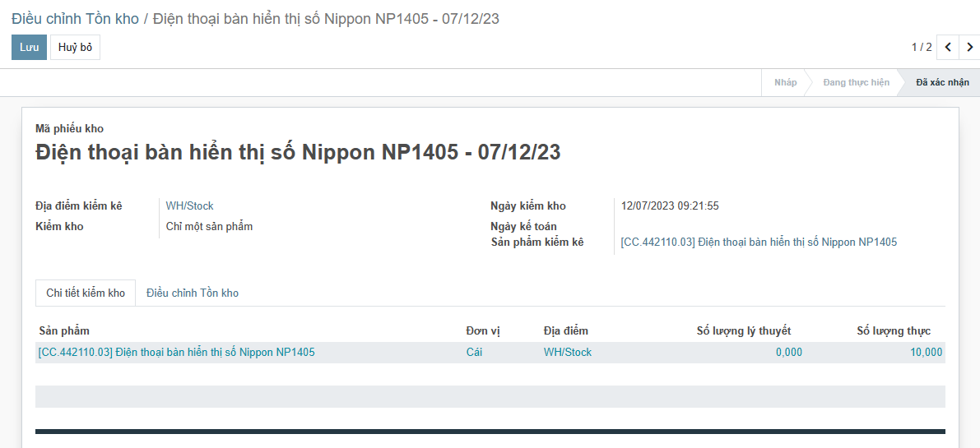Go to previous record arrow

click(x=948, y=48)
